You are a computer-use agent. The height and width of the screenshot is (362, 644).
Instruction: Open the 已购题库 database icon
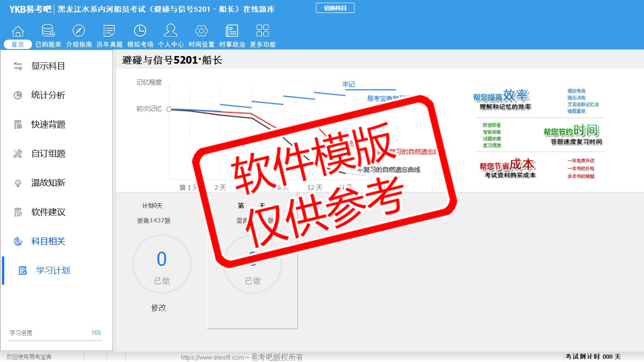click(x=48, y=32)
